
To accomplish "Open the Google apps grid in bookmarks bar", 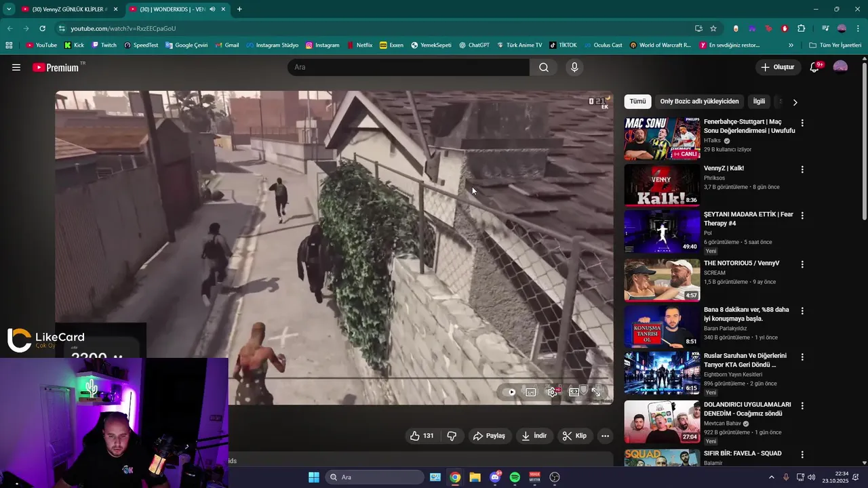I will pyautogui.click(x=9, y=45).
